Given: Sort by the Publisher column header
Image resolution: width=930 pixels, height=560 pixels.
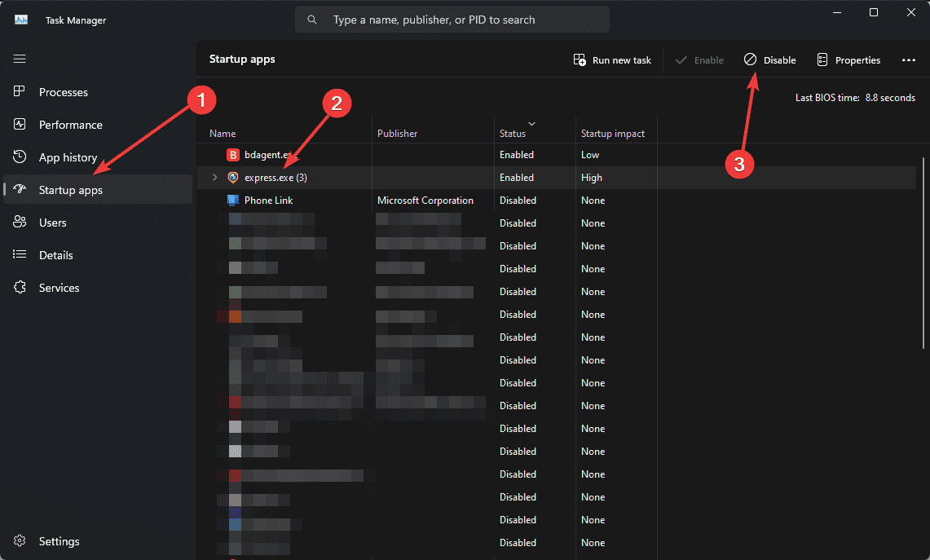Looking at the screenshot, I should [x=398, y=134].
